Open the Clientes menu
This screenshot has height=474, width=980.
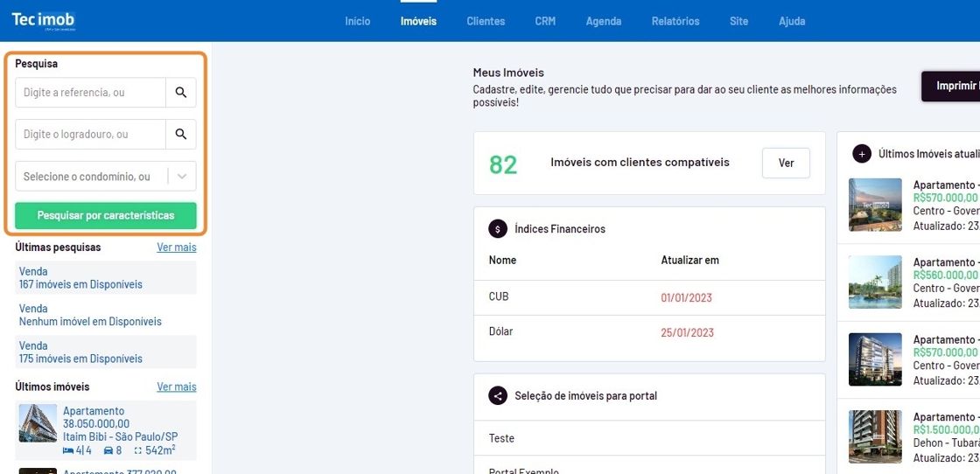pos(486,21)
